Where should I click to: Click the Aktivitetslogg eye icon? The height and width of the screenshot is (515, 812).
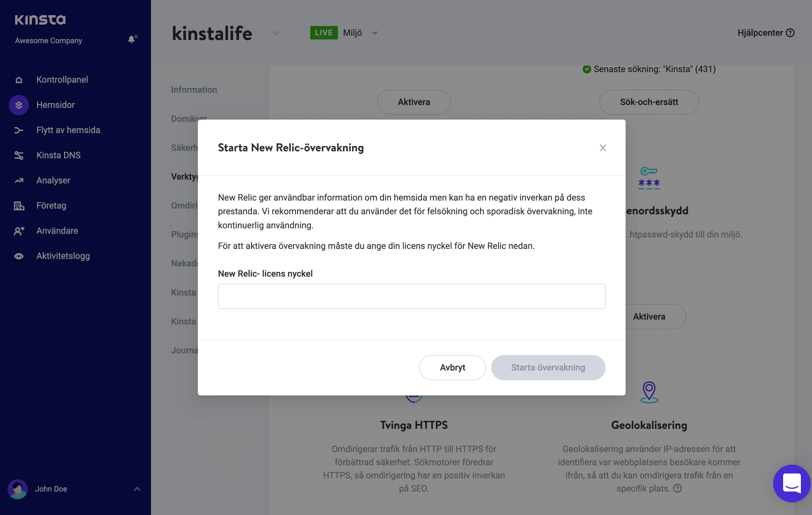[19, 256]
